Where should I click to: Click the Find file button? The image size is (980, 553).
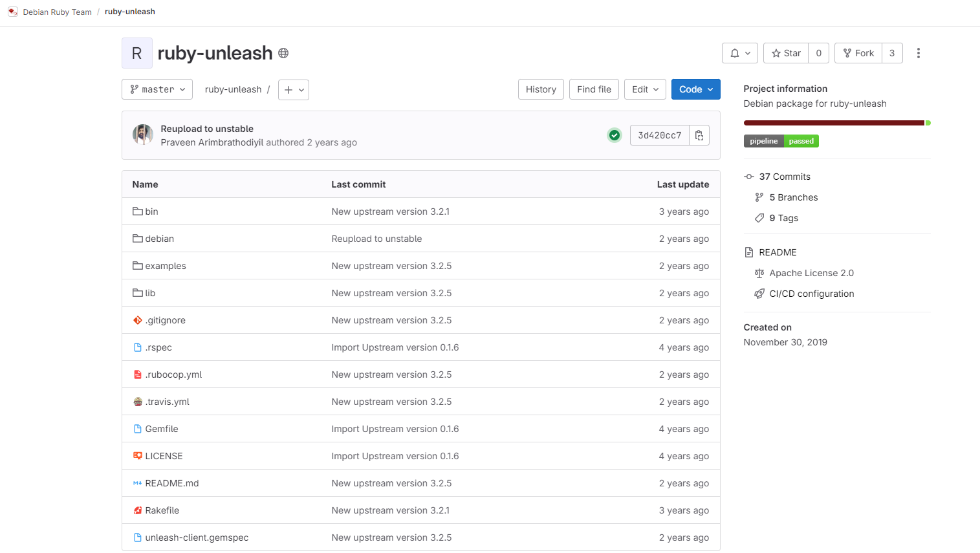[594, 89]
